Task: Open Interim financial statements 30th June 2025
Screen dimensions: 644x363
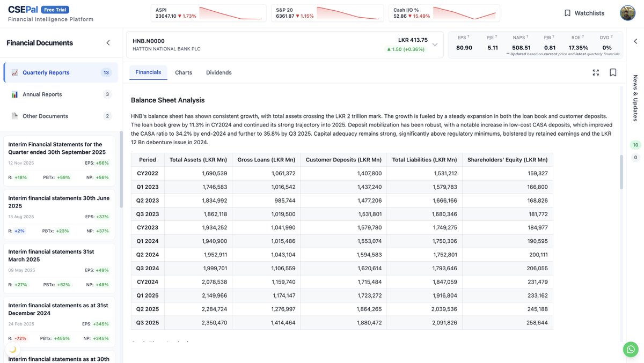Action: pyautogui.click(x=59, y=214)
